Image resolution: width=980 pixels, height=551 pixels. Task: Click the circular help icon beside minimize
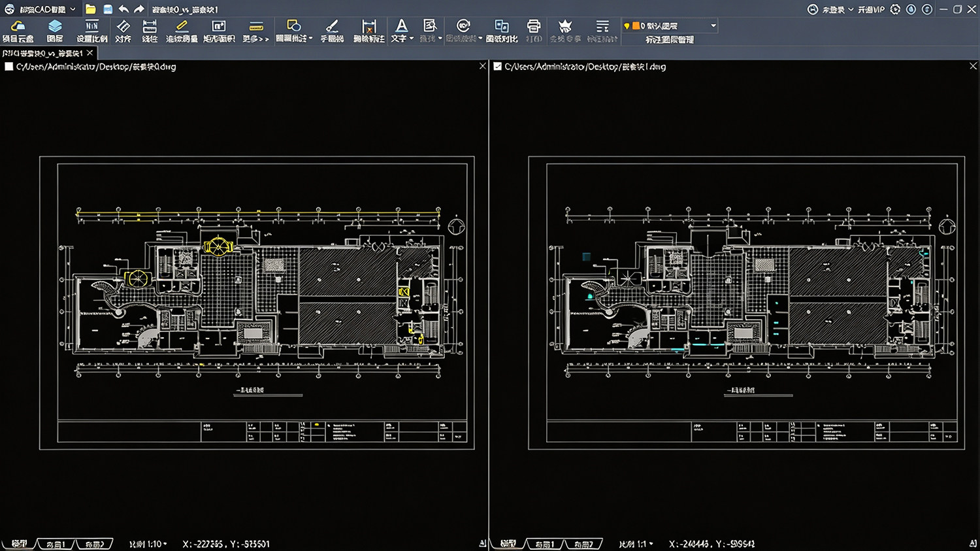click(926, 9)
